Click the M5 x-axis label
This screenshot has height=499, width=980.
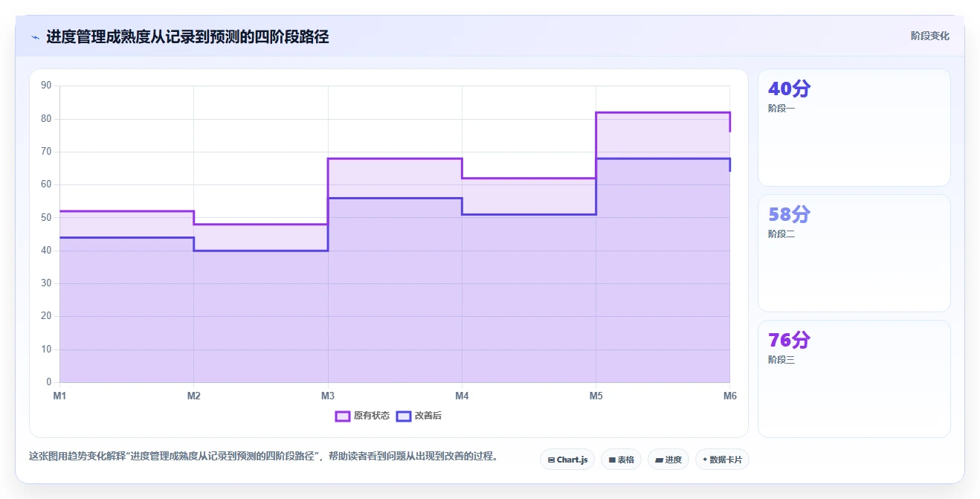click(x=596, y=396)
